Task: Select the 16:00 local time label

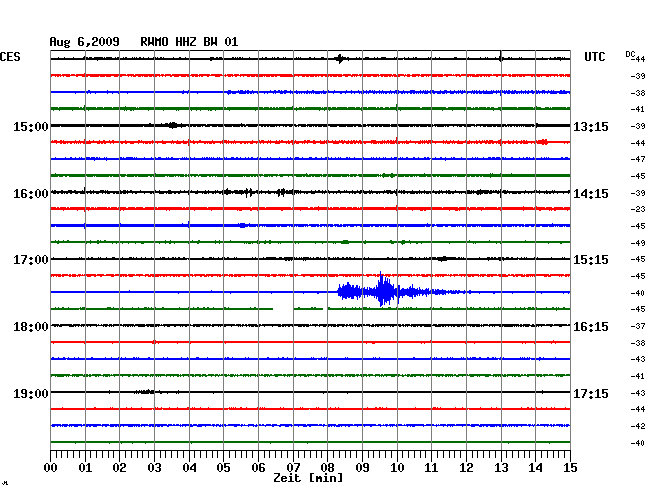Action: click(x=31, y=194)
